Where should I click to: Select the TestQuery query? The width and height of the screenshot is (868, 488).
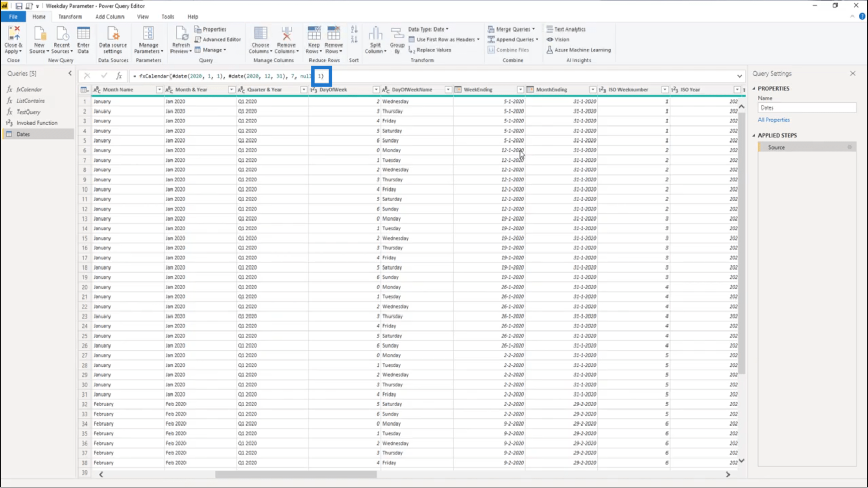click(38, 112)
